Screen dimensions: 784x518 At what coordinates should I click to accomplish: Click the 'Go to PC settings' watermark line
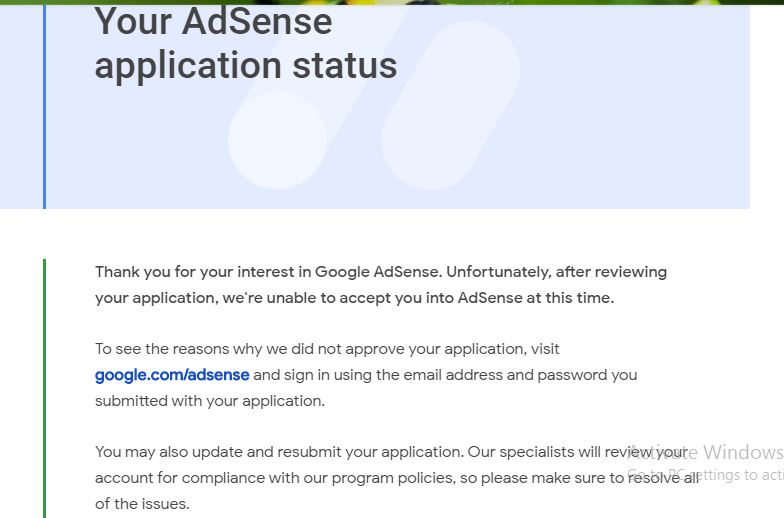click(x=705, y=474)
